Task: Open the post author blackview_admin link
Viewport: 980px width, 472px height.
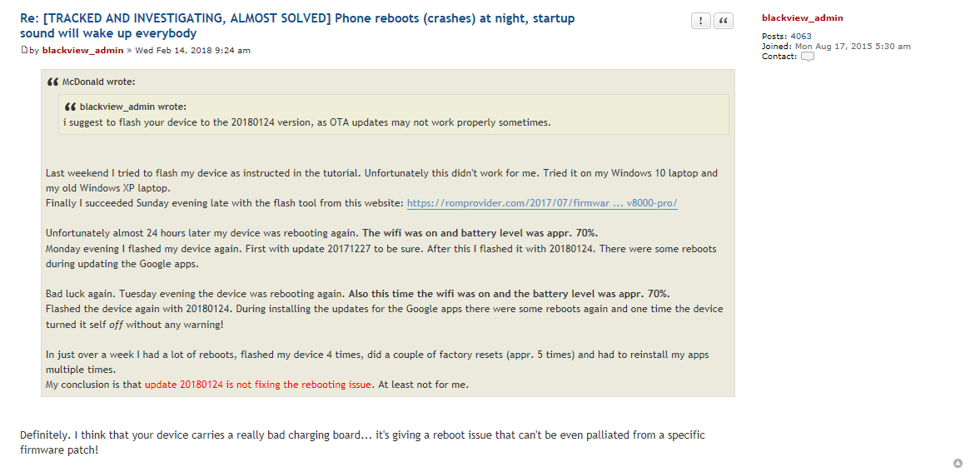Action: pyautogui.click(x=82, y=51)
